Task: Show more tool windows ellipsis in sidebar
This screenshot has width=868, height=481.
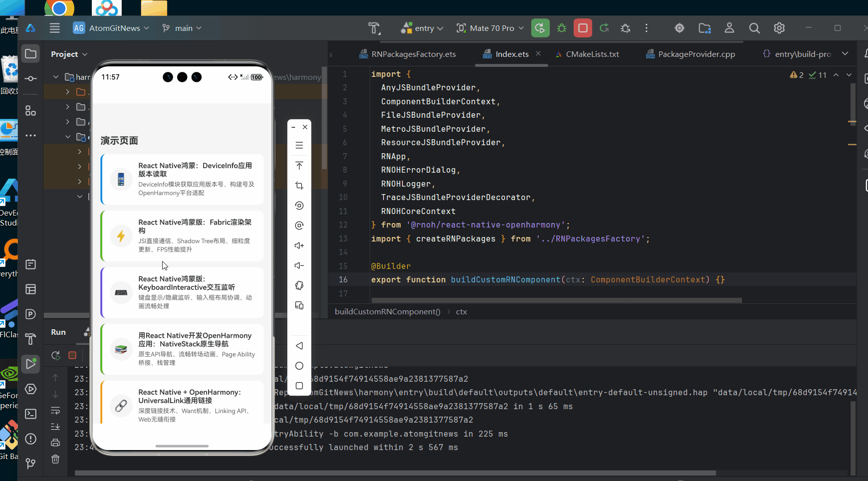Action: (x=30, y=135)
